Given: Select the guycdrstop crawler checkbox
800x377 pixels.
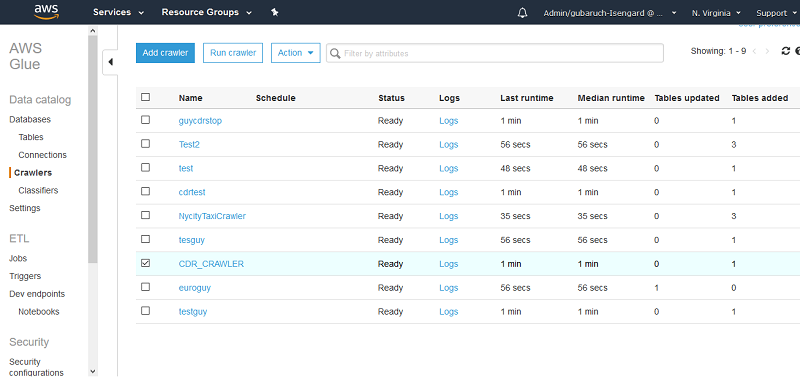Looking at the screenshot, I should point(145,120).
